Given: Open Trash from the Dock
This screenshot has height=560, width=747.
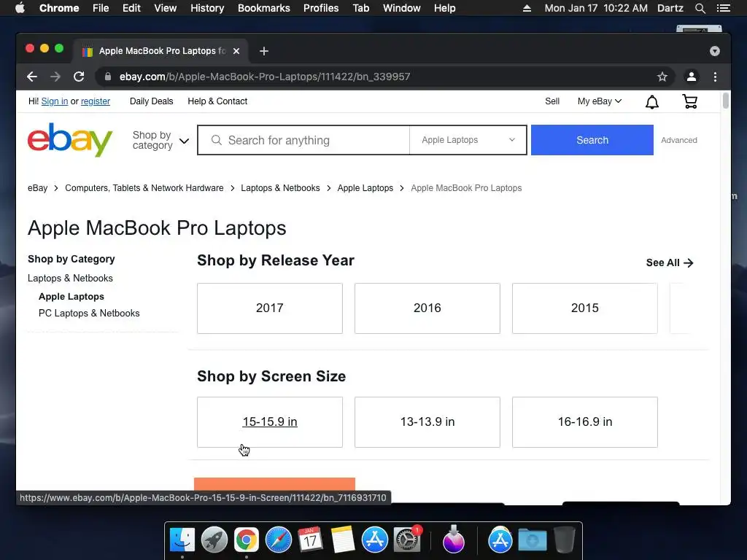Looking at the screenshot, I should 565,540.
